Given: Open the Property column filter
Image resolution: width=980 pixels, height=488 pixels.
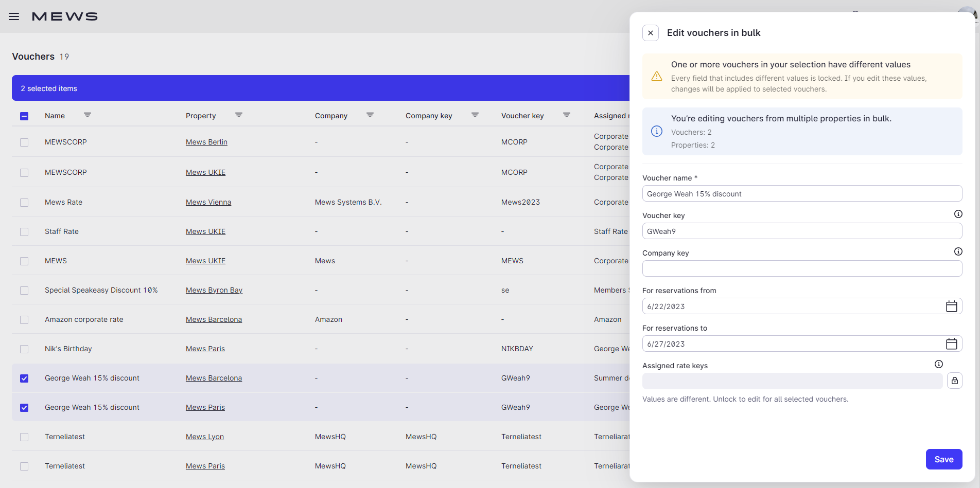Looking at the screenshot, I should [239, 115].
